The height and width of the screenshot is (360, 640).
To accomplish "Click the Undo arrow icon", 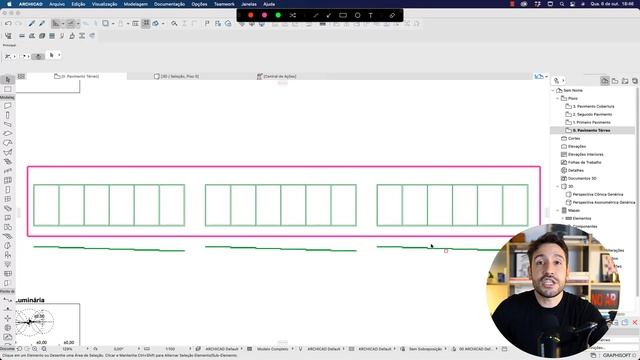I will click(x=8, y=24).
